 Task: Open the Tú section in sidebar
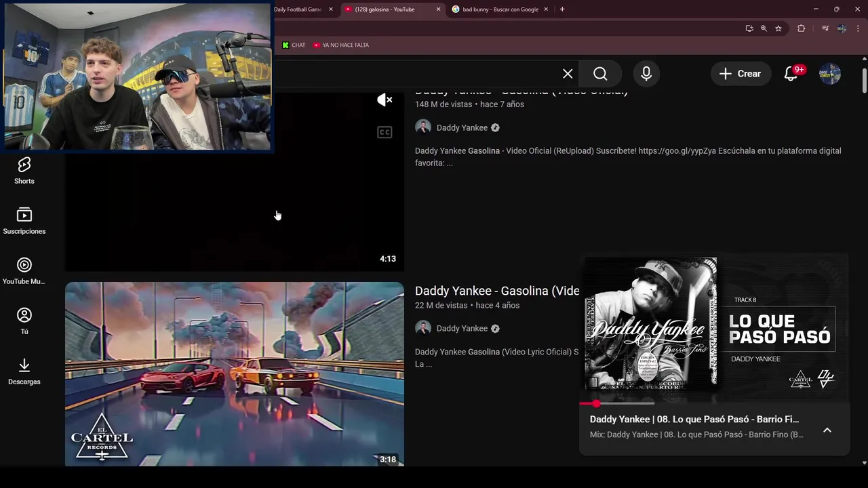pos(24,321)
